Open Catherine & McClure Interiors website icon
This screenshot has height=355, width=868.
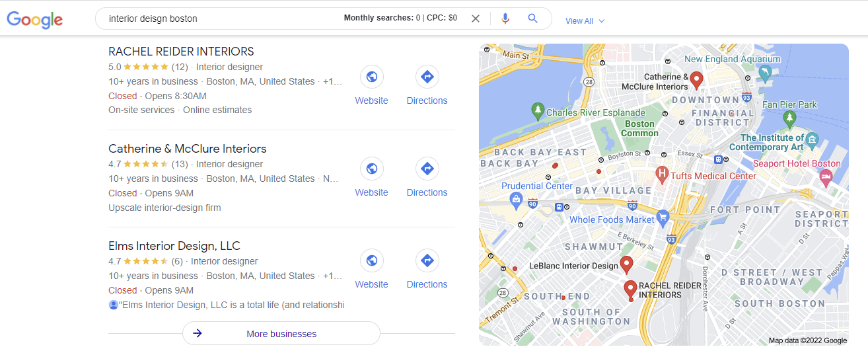click(372, 169)
